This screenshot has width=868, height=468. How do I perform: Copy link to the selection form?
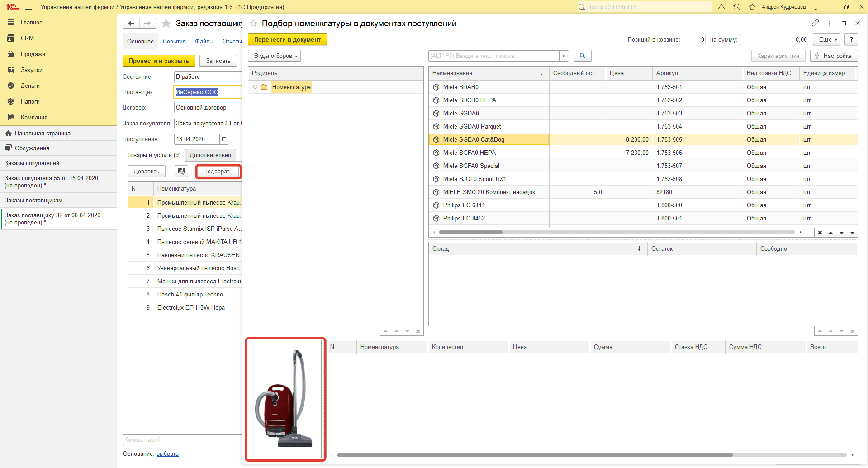pos(815,23)
